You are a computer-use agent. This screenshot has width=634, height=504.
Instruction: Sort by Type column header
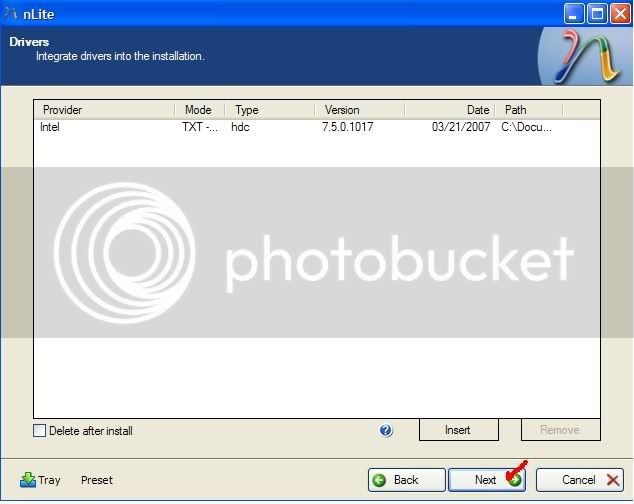270,110
